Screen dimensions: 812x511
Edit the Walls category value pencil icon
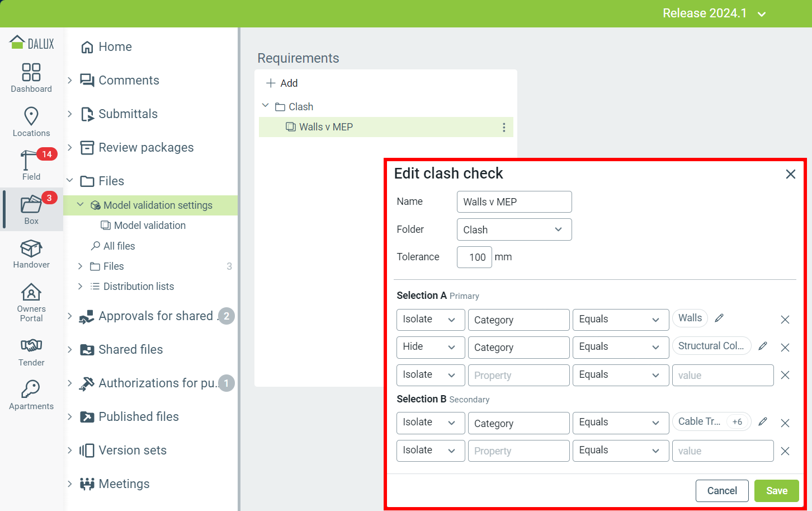pyautogui.click(x=719, y=318)
